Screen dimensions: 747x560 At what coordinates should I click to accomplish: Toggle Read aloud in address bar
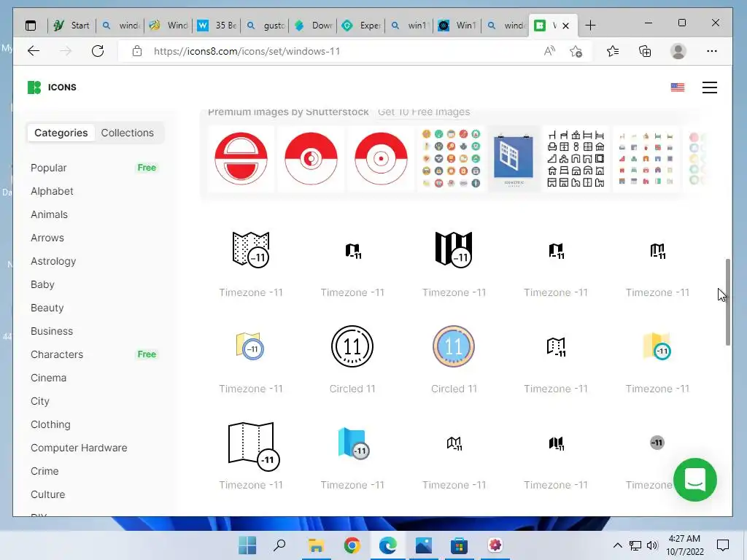pyautogui.click(x=549, y=51)
